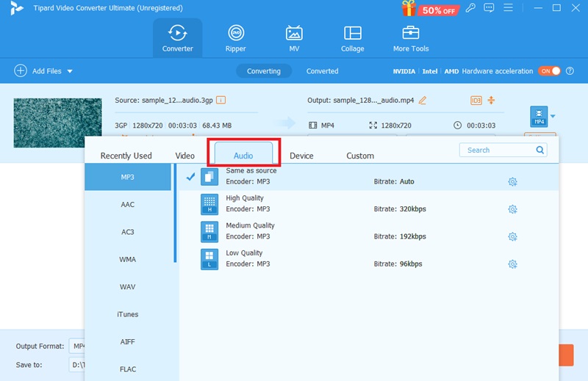The height and width of the screenshot is (381, 588).
Task: Click the compress/split icon next to ID3
Action: click(x=491, y=100)
